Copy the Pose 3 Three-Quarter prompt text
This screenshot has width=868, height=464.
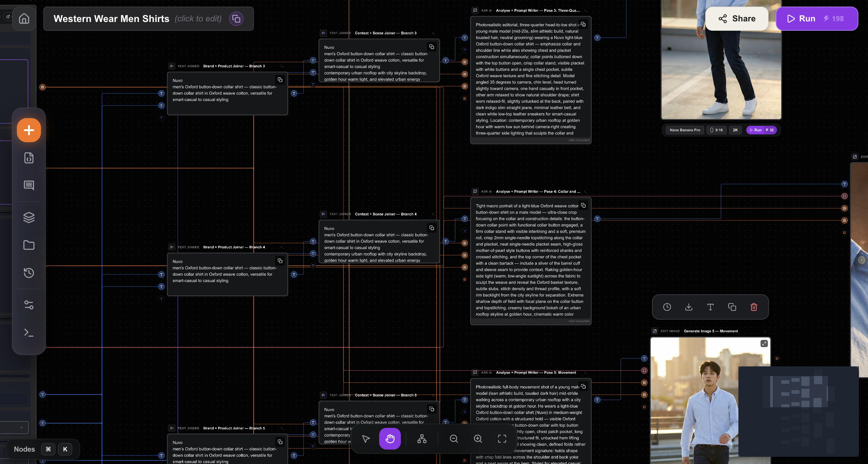[583, 24]
